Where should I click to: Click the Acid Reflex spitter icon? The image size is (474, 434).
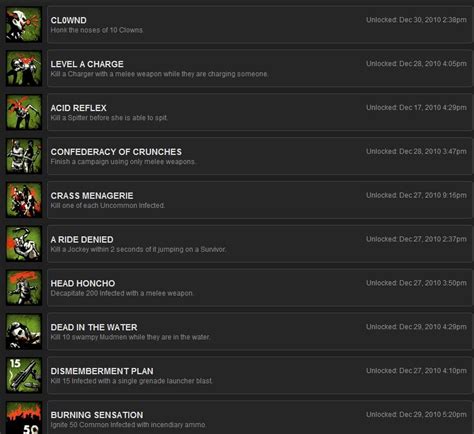(24, 112)
